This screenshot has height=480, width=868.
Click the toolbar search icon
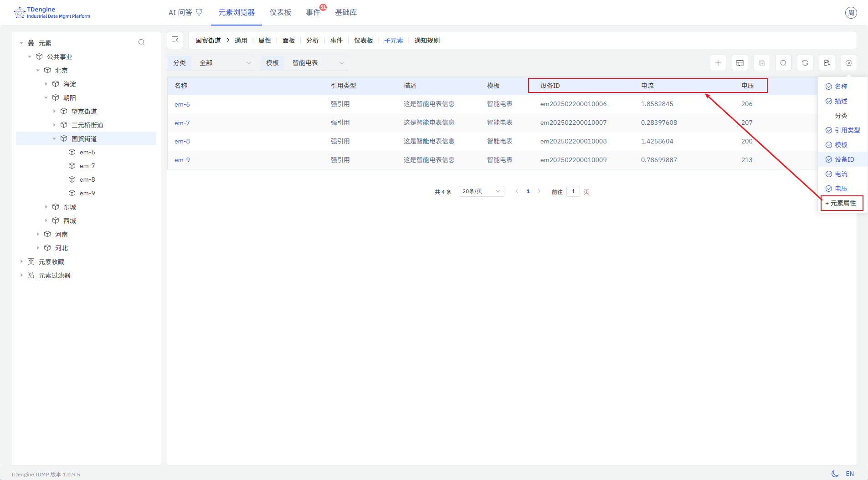tap(783, 63)
